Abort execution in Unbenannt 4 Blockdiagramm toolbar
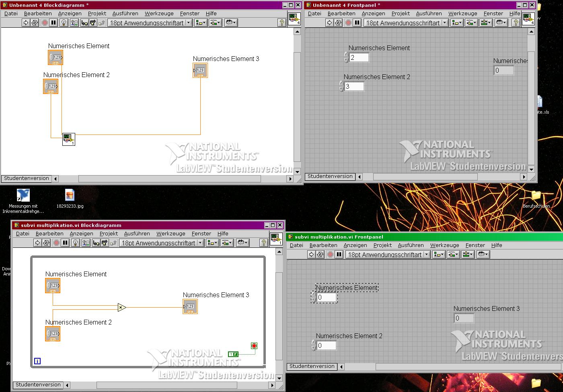 tap(45, 23)
